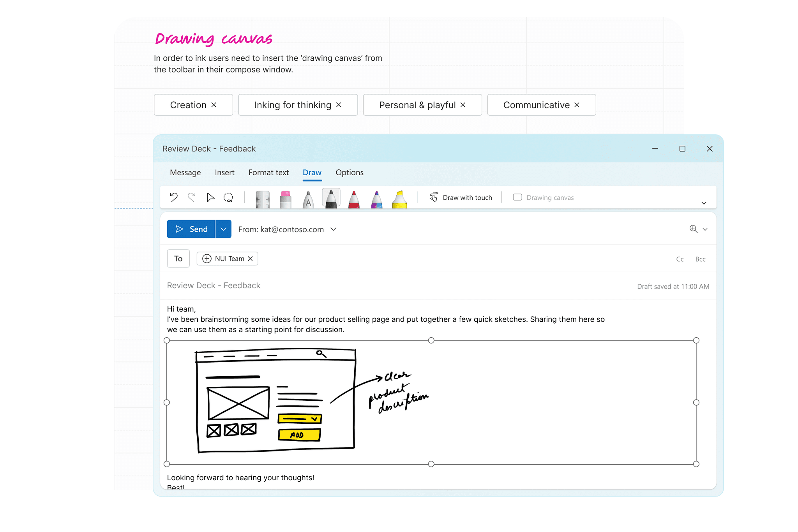Select the yellow highlighter
Viewport: 798px width, 532px height.
[399, 199]
